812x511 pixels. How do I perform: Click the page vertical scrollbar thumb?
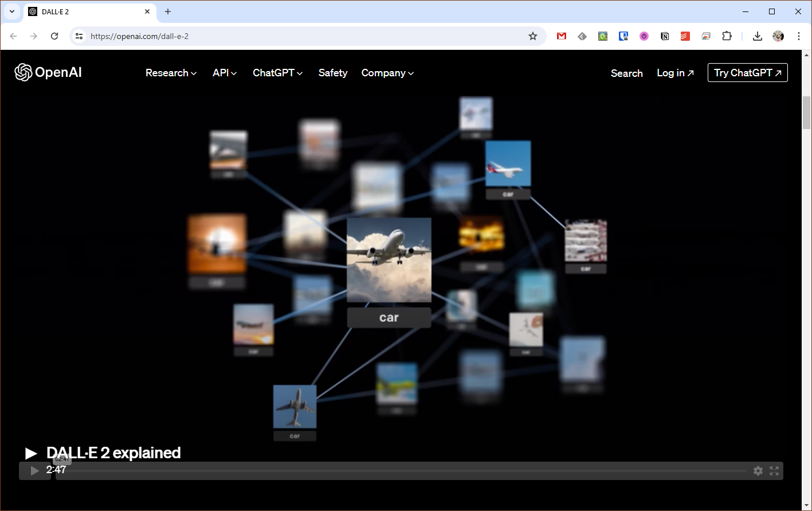(806, 113)
